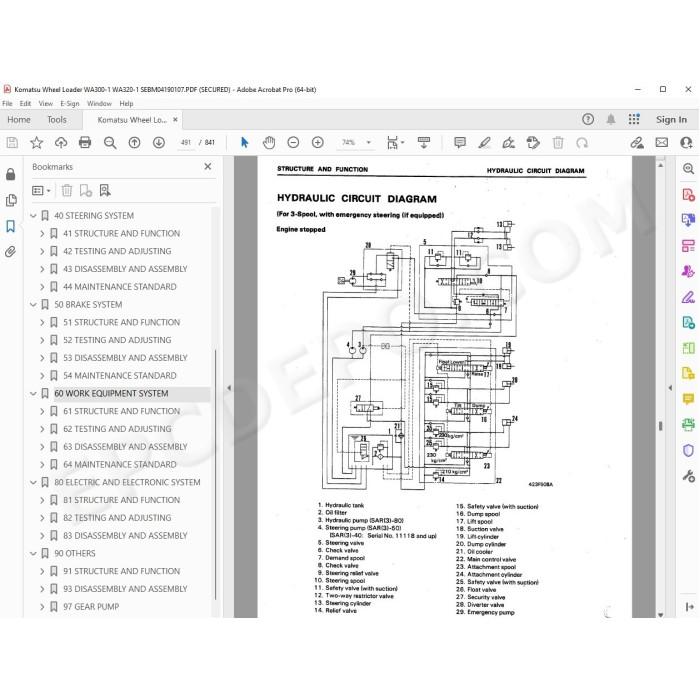Image resolution: width=700 pixels, height=700 pixels.
Task: Add new bookmark icon in Bookmarks panel
Action: click(86, 191)
